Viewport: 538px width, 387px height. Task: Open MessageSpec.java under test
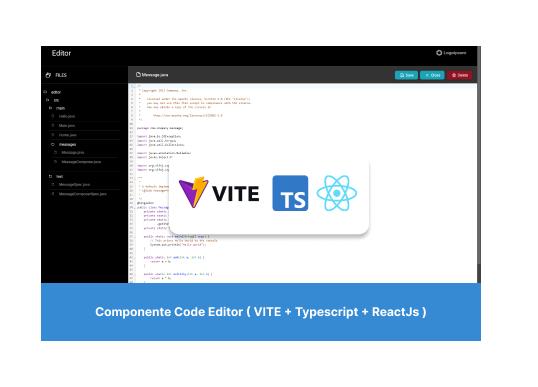click(74, 185)
